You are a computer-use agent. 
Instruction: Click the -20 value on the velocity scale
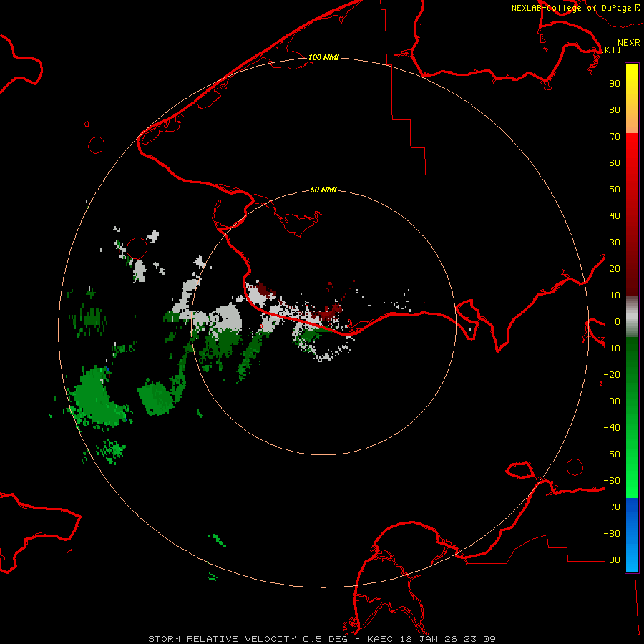click(612, 374)
